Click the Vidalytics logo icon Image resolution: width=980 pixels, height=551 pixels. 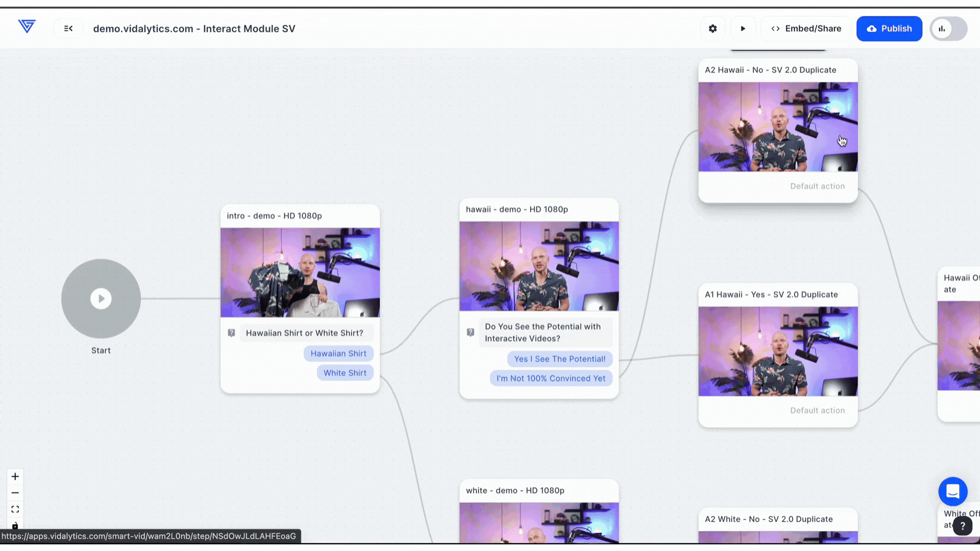(27, 27)
